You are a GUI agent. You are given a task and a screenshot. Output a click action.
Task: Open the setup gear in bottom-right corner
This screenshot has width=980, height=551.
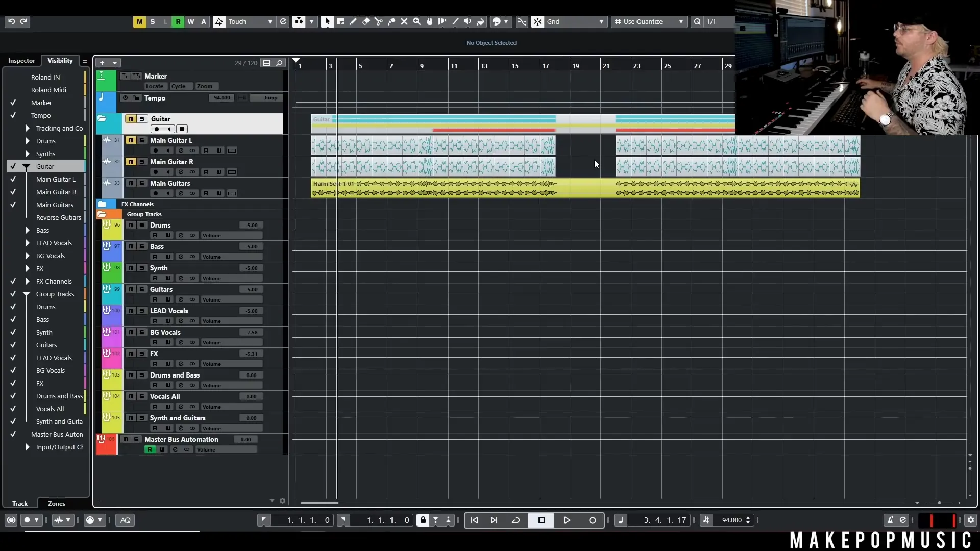tap(971, 520)
